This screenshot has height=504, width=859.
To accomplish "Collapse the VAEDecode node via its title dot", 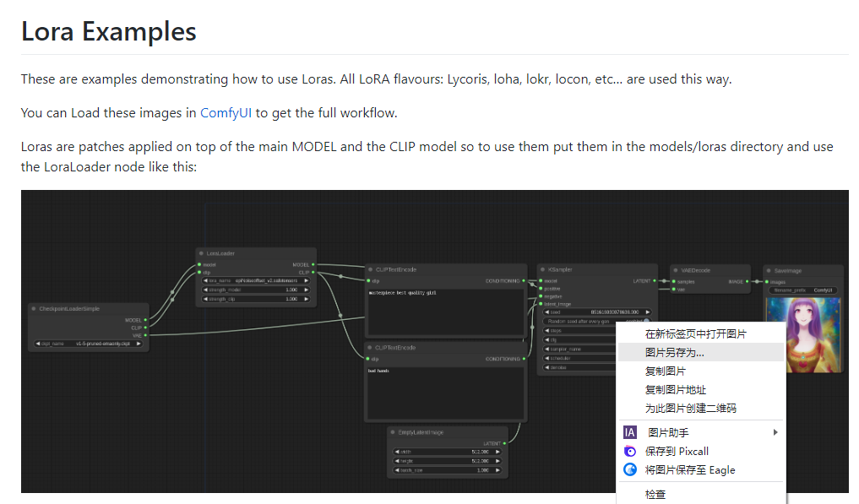I will pyautogui.click(x=676, y=270).
